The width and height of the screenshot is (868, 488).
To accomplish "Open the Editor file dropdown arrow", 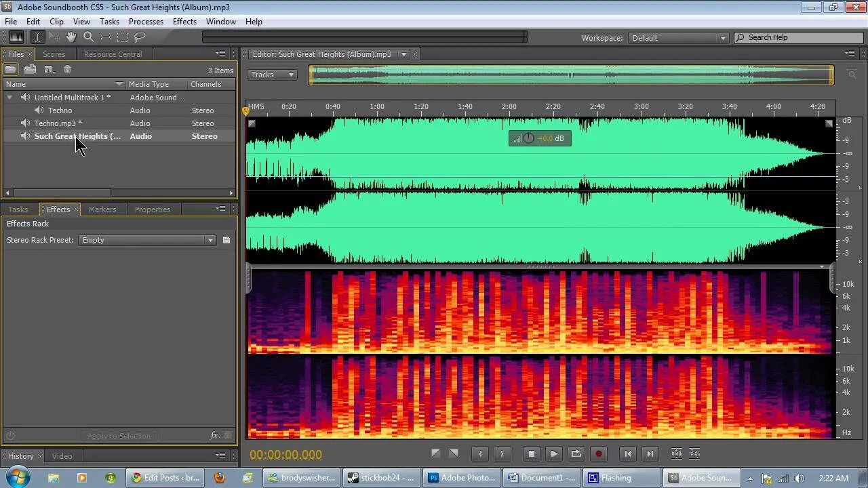I will (403, 54).
